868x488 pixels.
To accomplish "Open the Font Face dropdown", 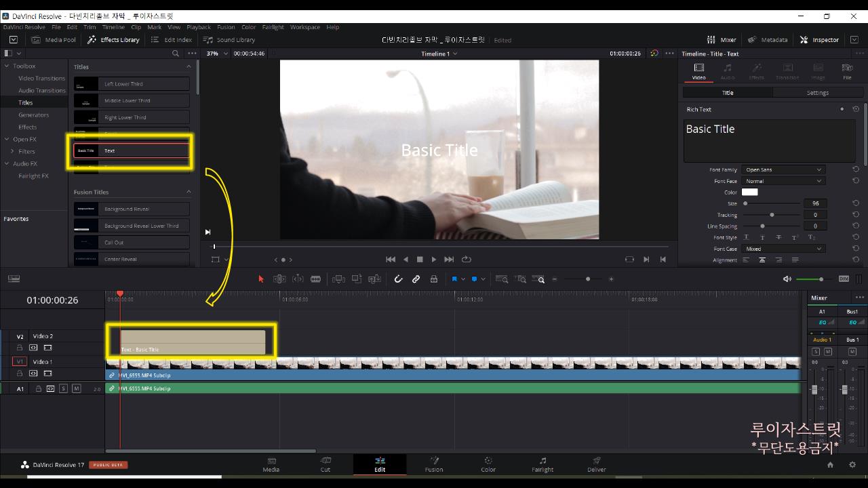I will pyautogui.click(x=783, y=181).
